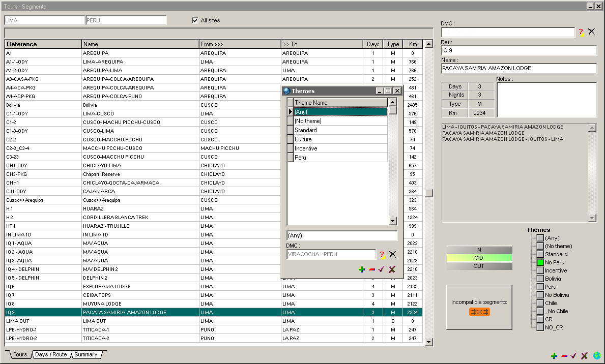The width and height of the screenshot is (605, 364).
Task: Switch to the Days / Route tab
Action: click(x=51, y=354)
